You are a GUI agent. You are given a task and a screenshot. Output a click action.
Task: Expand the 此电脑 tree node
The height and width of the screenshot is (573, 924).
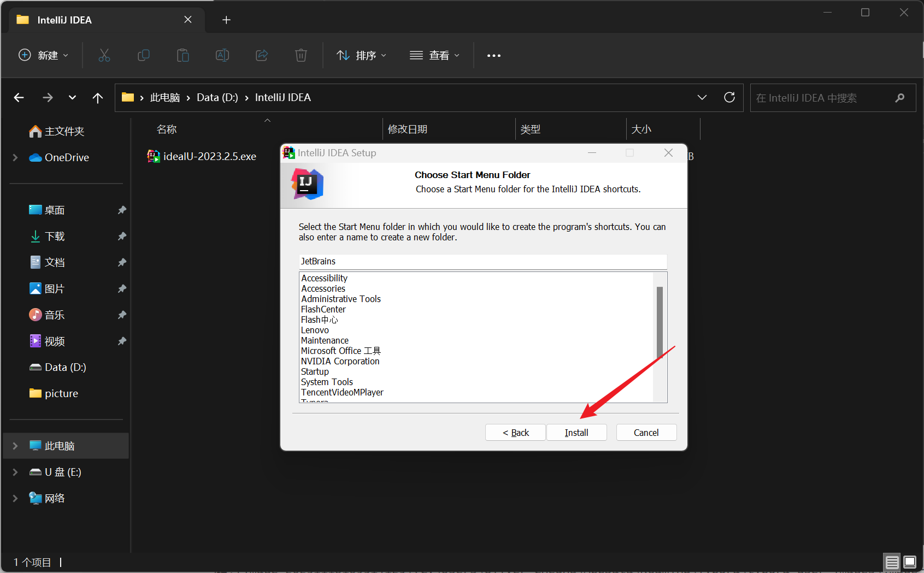(15, 446)
